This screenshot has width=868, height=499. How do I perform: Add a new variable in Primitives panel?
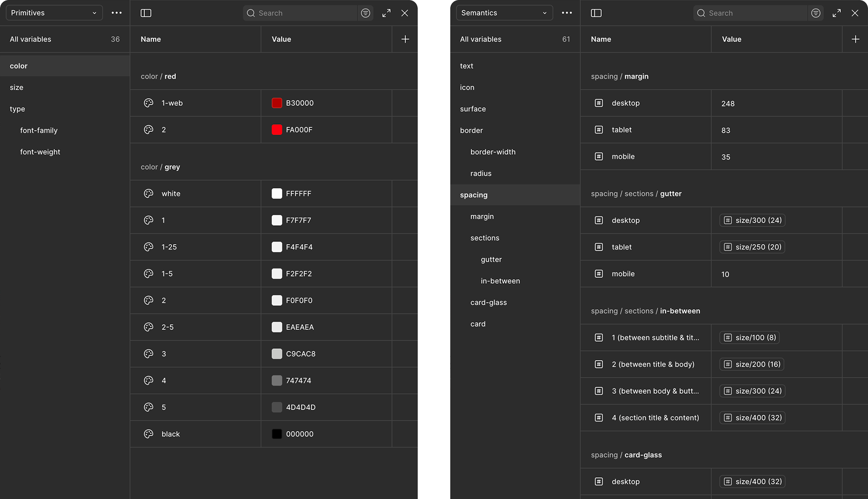(405, 39)
